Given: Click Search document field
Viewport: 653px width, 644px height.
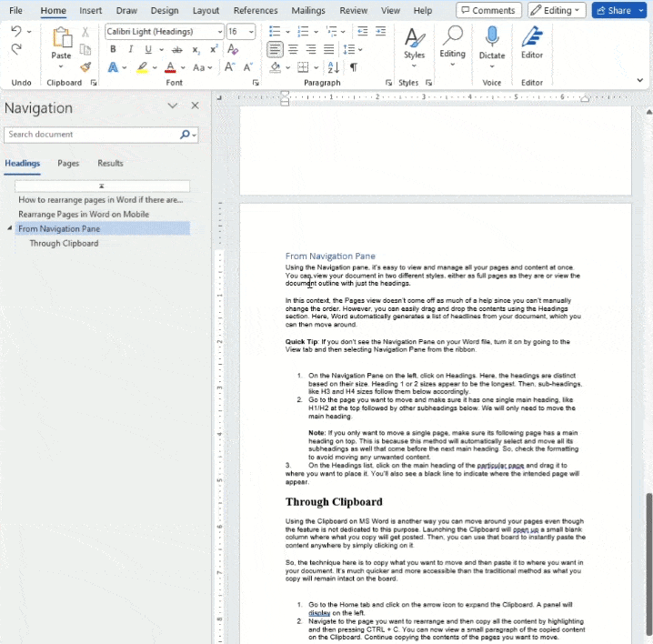Looking at the screenshot, I should 93,135.
